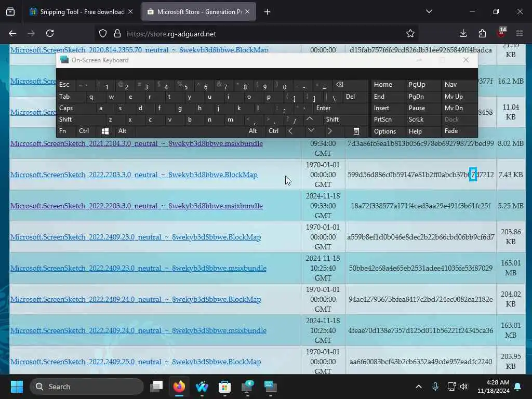The image size is (532, 399).
Task: Toggle the Fade key on the On-Screen Keyboard
Action: pos(451,131)
